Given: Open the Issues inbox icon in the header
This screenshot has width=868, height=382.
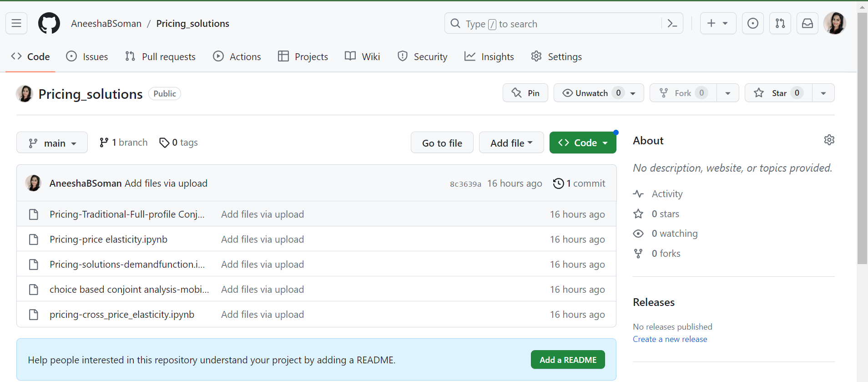Looking at the screenshot, I should (x=753, y=23).
